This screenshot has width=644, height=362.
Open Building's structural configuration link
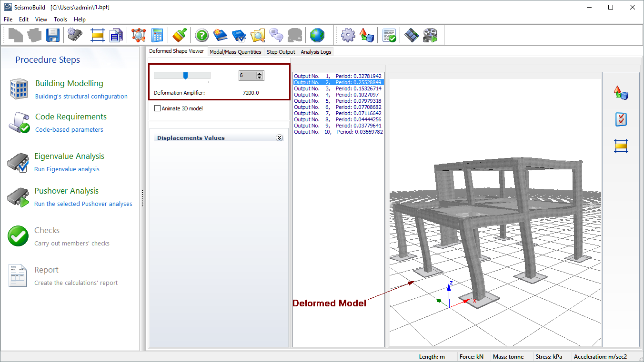point(81,97)
